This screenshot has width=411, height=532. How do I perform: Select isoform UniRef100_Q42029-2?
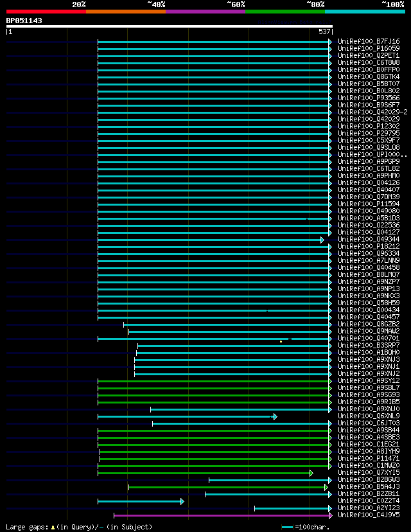372,112
